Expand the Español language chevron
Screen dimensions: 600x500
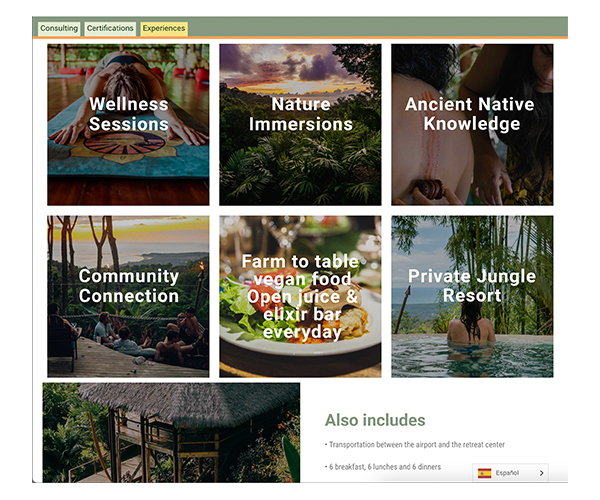[541, 473]
